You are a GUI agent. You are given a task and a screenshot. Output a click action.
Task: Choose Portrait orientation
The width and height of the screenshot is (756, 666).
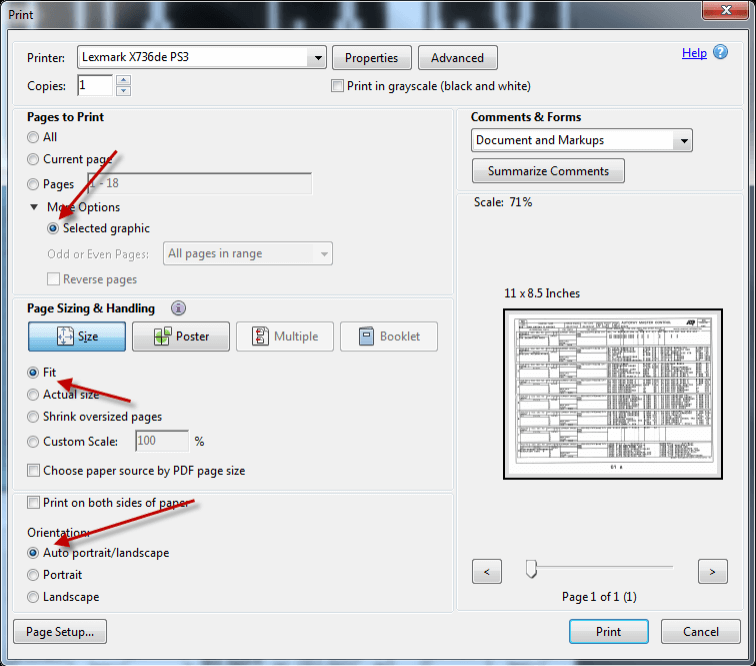tap(33, 575)
